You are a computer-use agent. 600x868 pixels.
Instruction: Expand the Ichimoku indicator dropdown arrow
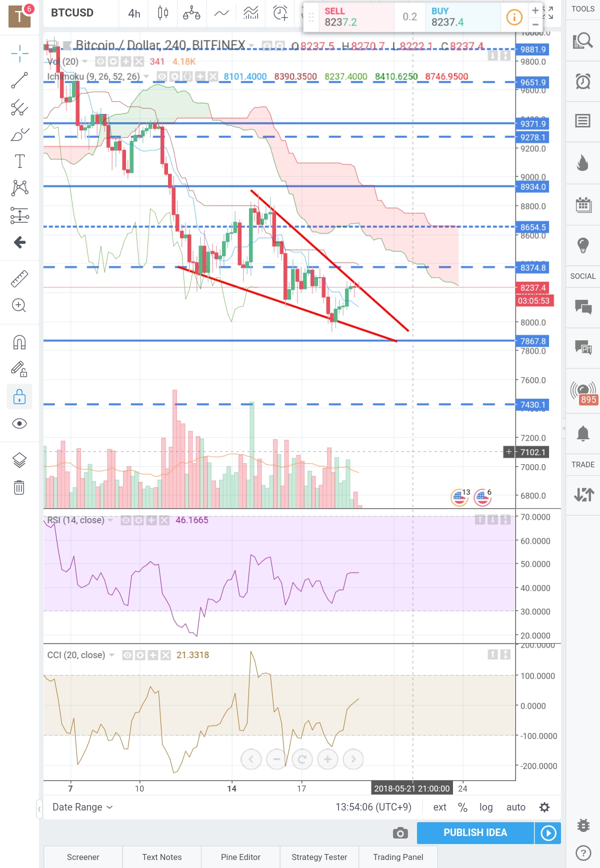[x=146, y=76]
